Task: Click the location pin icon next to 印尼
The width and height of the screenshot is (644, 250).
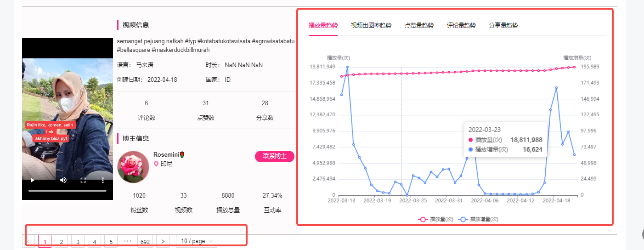Action: click(x=156, y=164)
